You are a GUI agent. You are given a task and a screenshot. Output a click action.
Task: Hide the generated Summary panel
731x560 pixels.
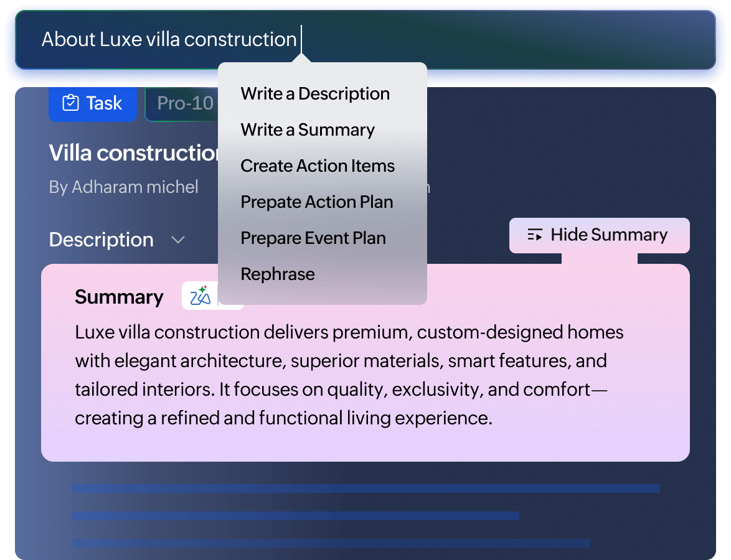599,235
